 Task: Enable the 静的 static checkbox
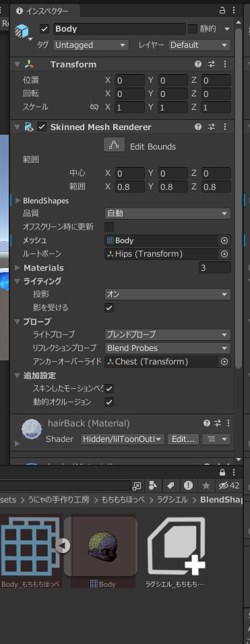pyautogui.click(x=193, y=29)
